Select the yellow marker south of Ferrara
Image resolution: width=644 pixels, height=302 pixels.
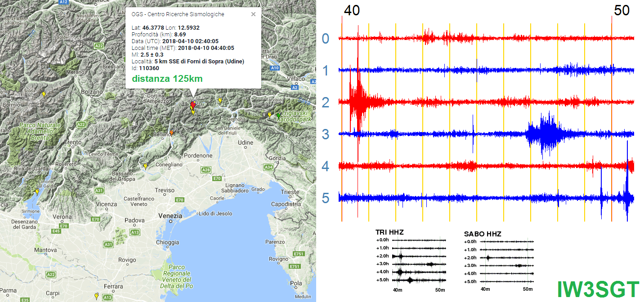click(x=96, y=295)
